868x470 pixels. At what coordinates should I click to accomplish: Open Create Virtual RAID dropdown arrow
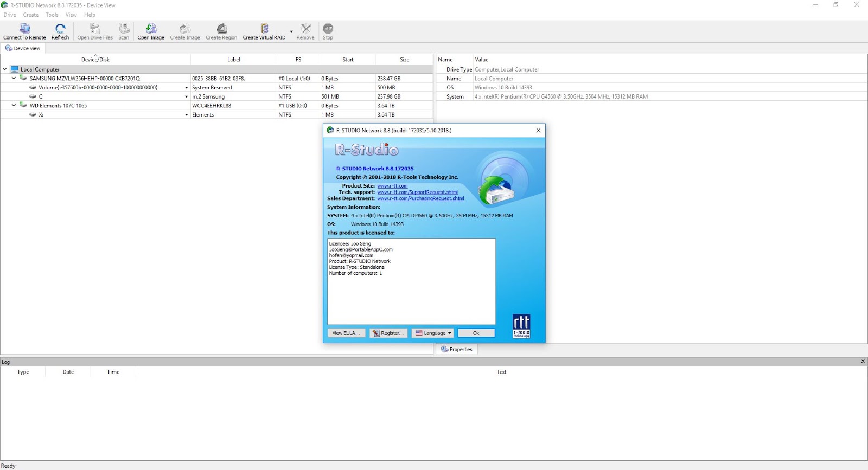(x=291, y=31)
